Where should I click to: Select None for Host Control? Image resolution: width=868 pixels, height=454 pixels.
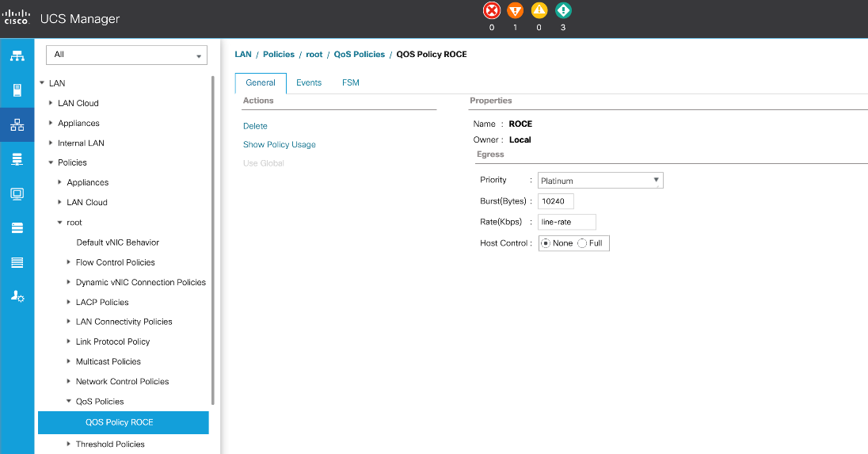(x=545, y=243)
